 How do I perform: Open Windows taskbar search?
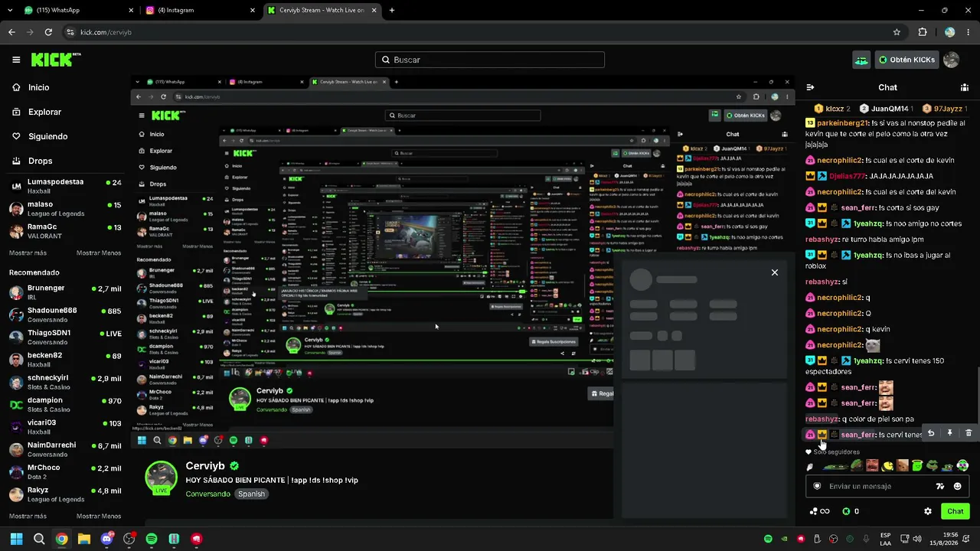[39, 539]
